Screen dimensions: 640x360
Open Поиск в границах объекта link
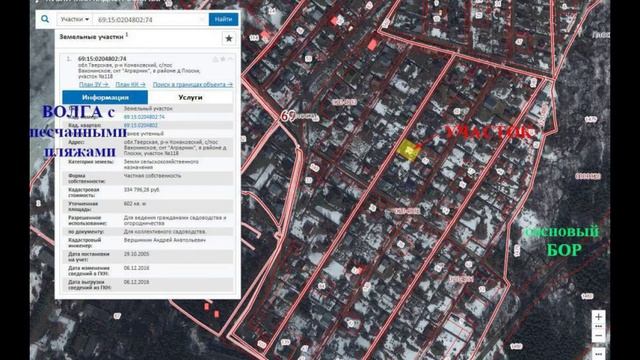pos(193,84)
